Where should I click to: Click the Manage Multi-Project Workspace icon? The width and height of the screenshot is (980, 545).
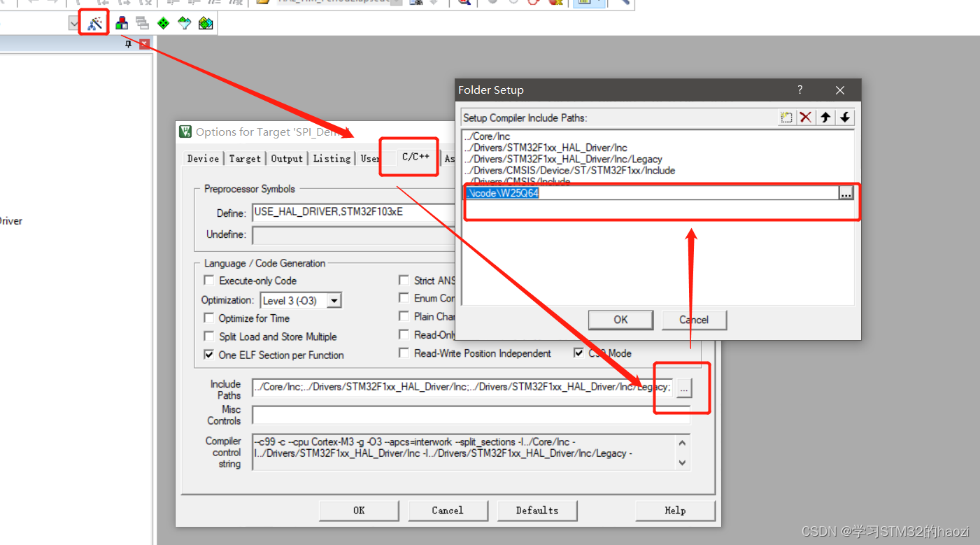[x=142, y=23]
